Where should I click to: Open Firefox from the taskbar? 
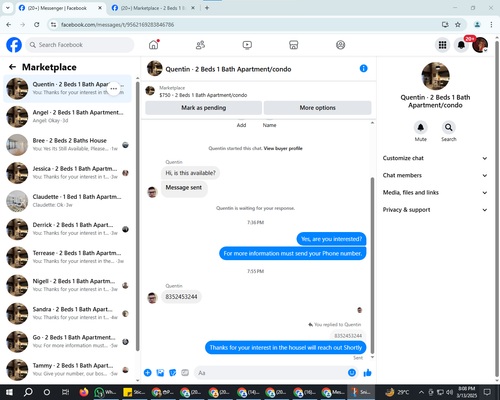click(x=84, y=392)
